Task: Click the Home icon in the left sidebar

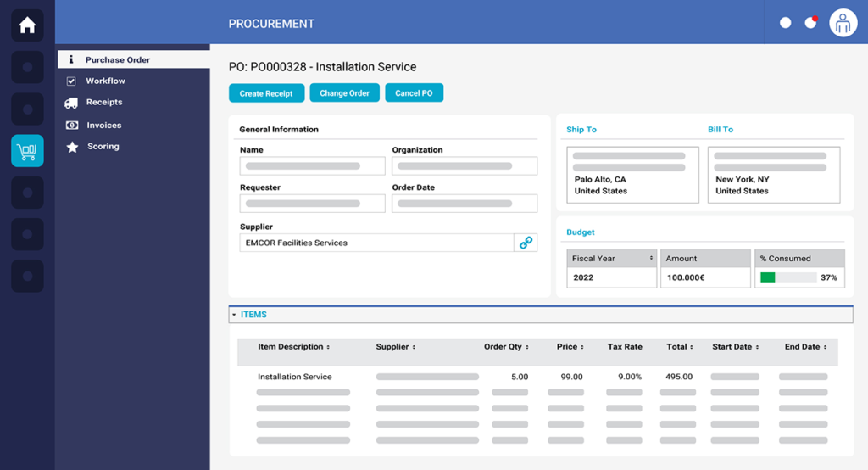Action: [27, 25]
